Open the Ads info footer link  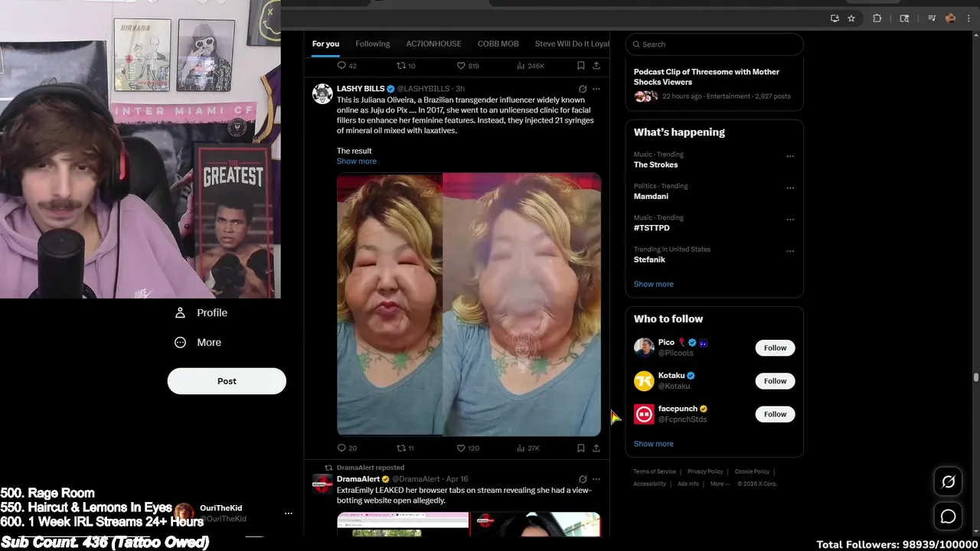[x=688, y=484]
